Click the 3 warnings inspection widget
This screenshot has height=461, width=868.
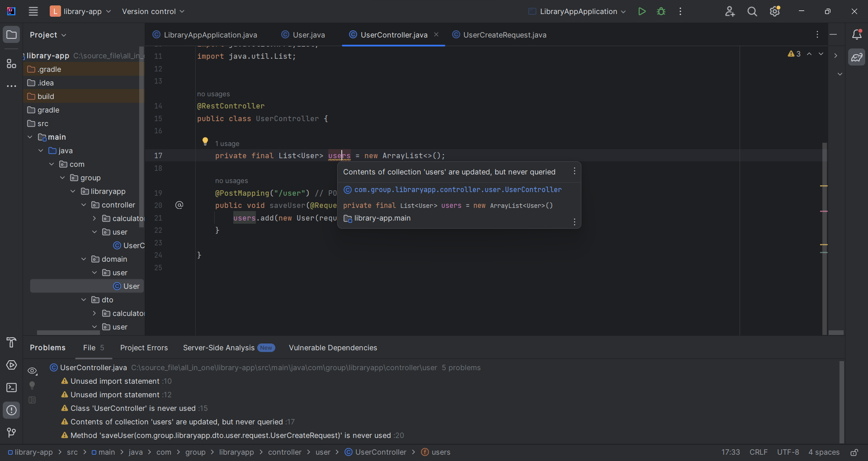(x=794, y=54)
